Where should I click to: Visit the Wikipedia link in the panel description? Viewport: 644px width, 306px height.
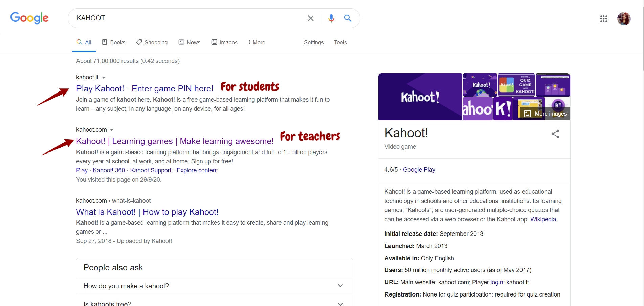(x=543, y=219)
